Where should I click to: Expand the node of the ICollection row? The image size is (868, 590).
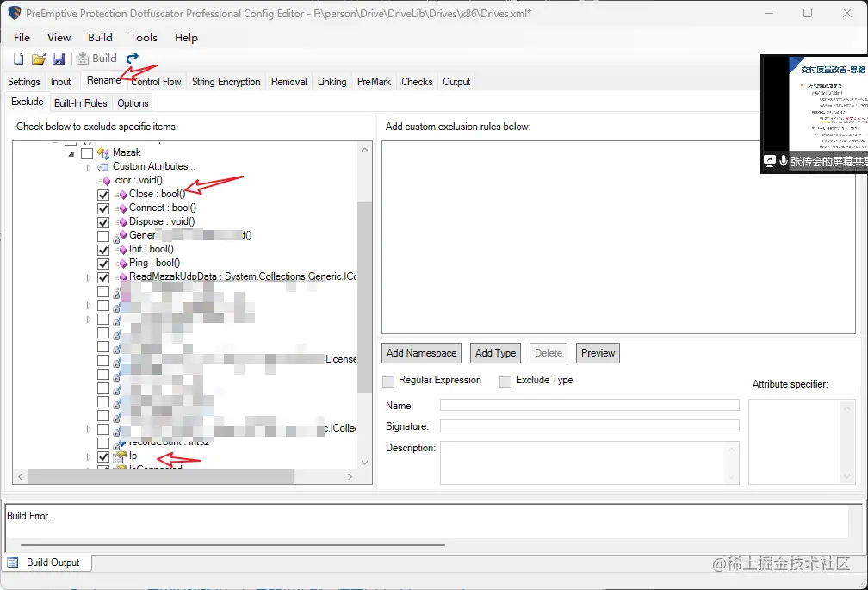coord(89,430)
